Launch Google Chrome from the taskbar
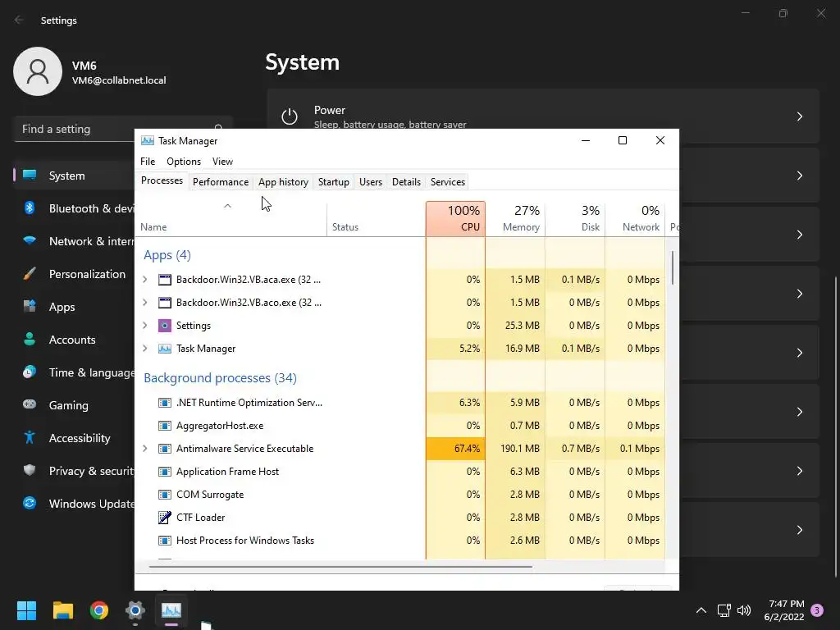840x630 pixels. (99, 610)
